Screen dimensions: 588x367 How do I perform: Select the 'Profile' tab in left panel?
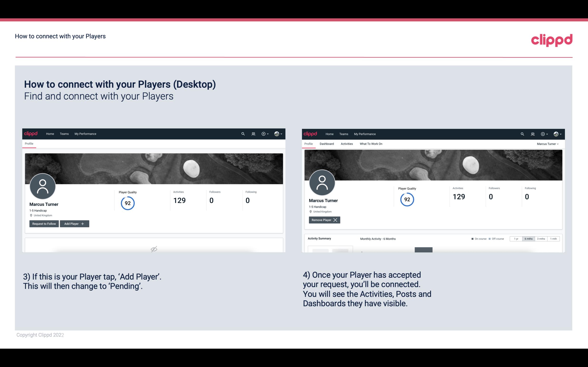click(x=29, y=143)
